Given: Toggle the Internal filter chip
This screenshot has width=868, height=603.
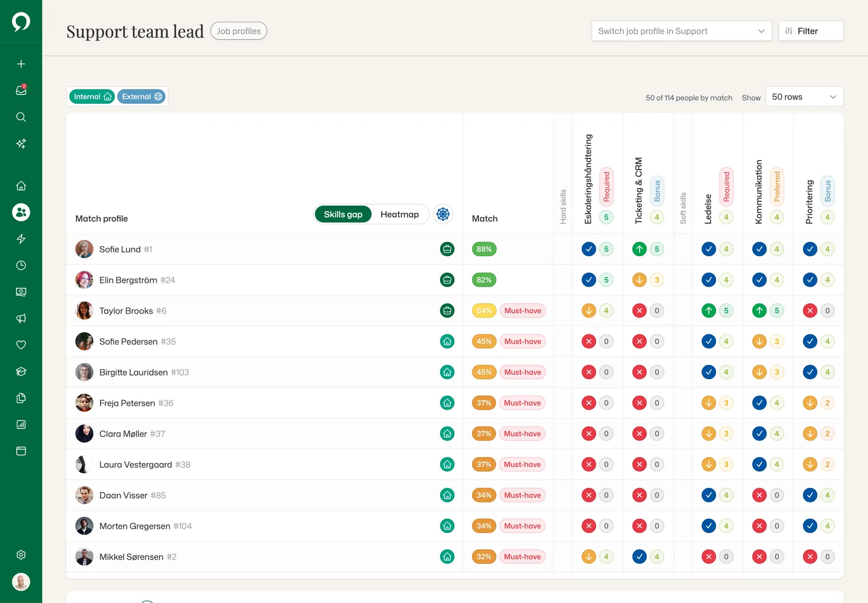Looking at the screenshot, I should click(92, 97).
